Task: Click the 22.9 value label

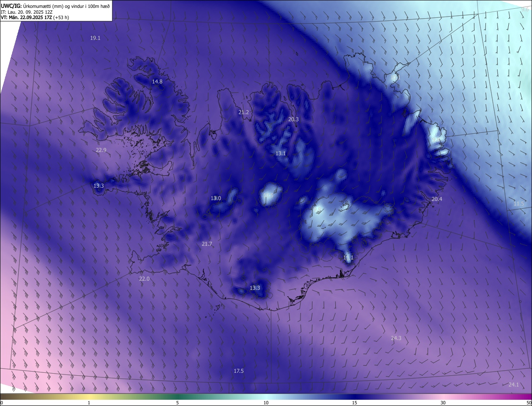Action: 101,150
